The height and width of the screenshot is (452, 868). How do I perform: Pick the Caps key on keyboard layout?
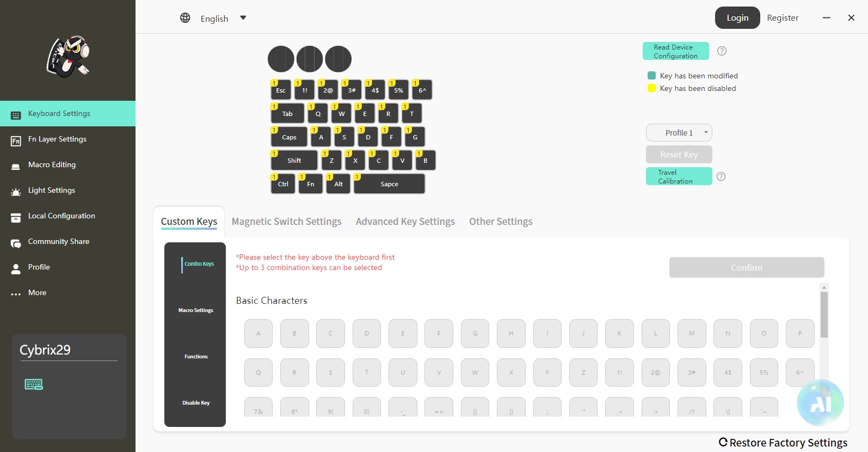coord(289,137)
